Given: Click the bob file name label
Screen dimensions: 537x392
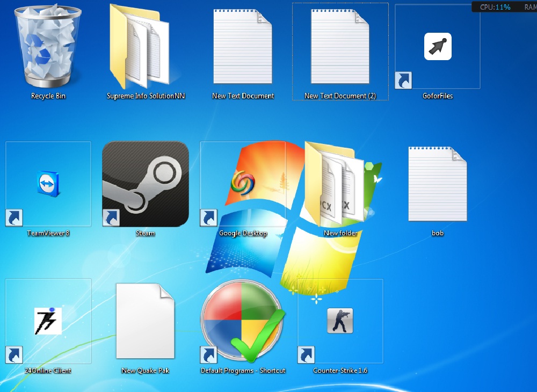Looking at the screenshot, I should click(437, 233).
